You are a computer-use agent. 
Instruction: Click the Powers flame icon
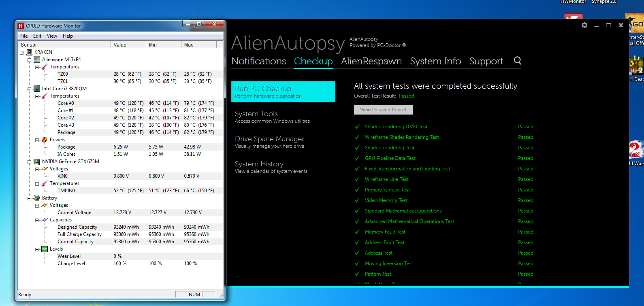(45, 140)
